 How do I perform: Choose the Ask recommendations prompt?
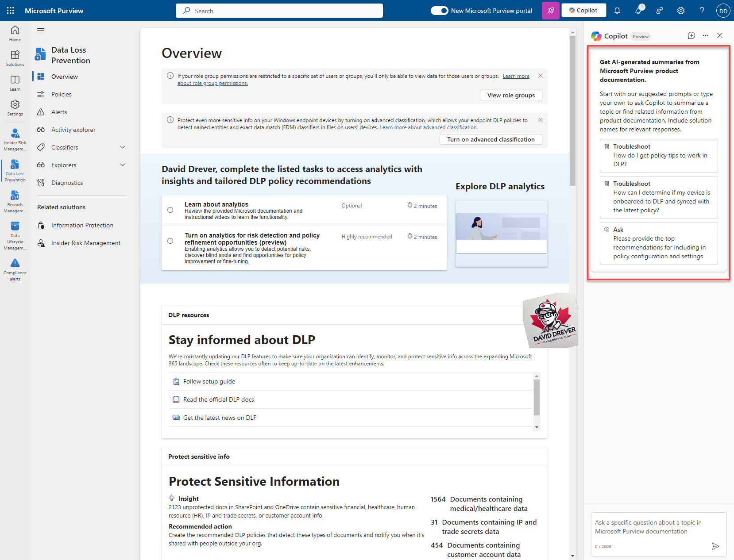coord(659,243)
